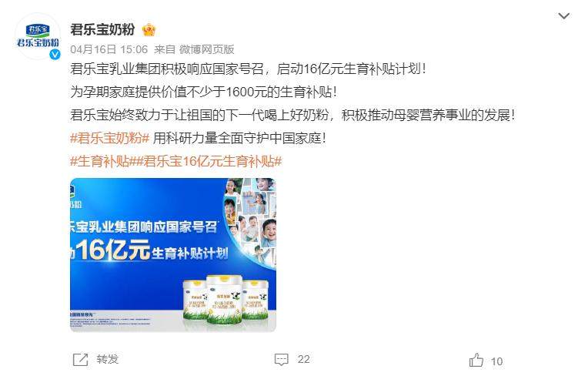
Task: Open the #君乐宝奶粉# hashtag topic
Action: point(110,138)
